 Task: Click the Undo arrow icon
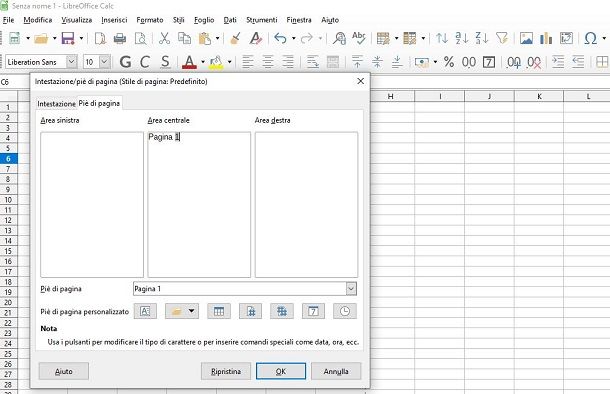[x=280, y=38]
